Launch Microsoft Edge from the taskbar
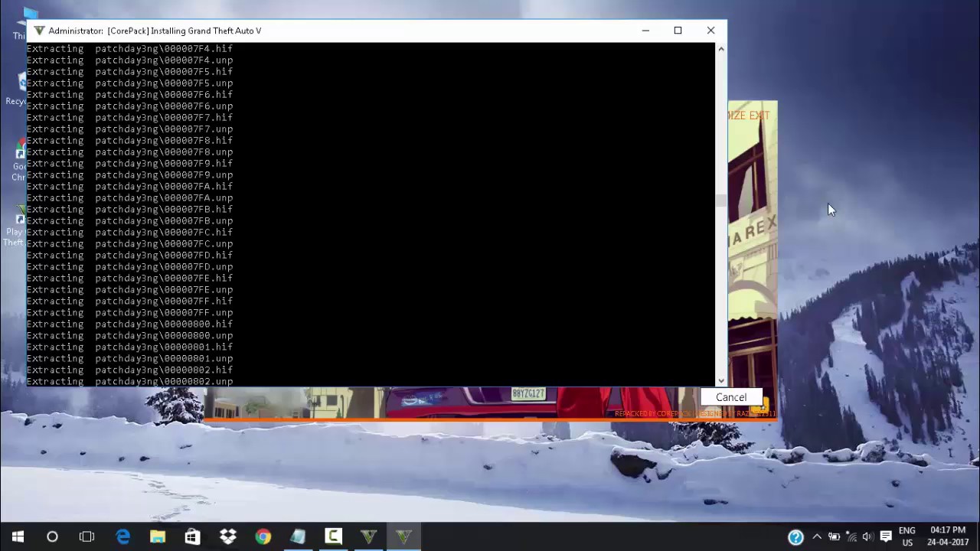The width and height of the screenshot is (980, 551). [122, 537]
